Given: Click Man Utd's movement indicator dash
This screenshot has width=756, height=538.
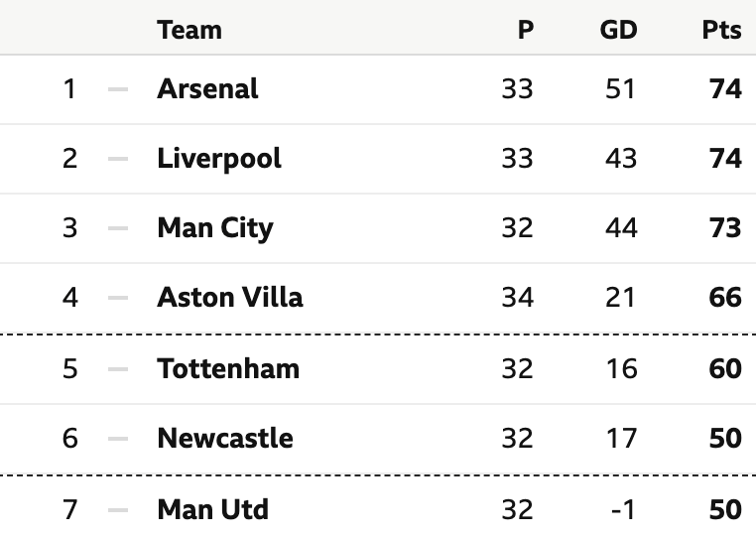Looking at the screenshot, I should point(118,510).
